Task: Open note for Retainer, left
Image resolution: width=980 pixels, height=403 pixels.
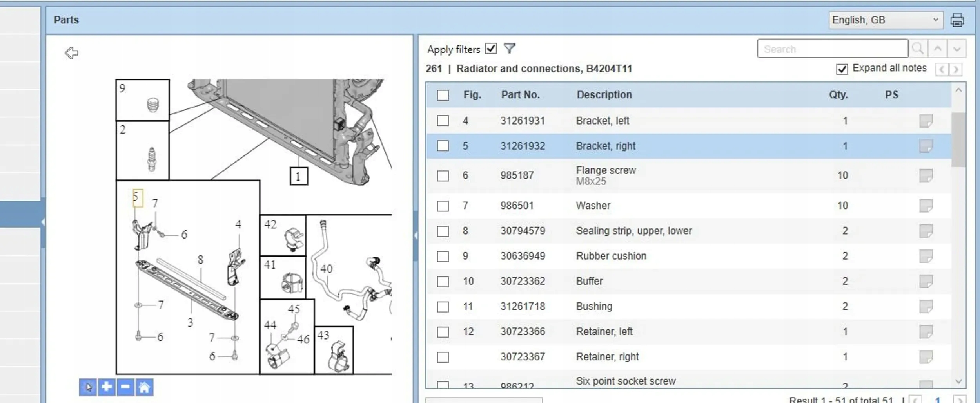Action: 926,332
